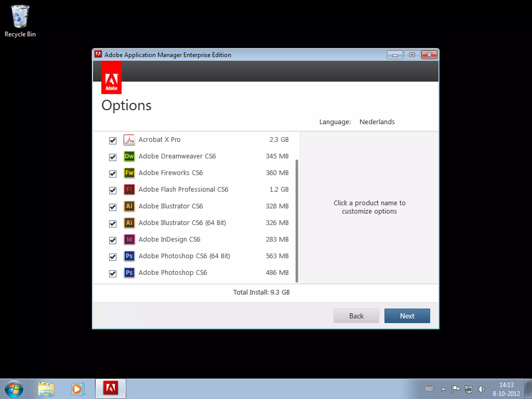Click the 2.3 GB size of Acrobat
Viewport: 532px width, 399px height.
(279, 139)
